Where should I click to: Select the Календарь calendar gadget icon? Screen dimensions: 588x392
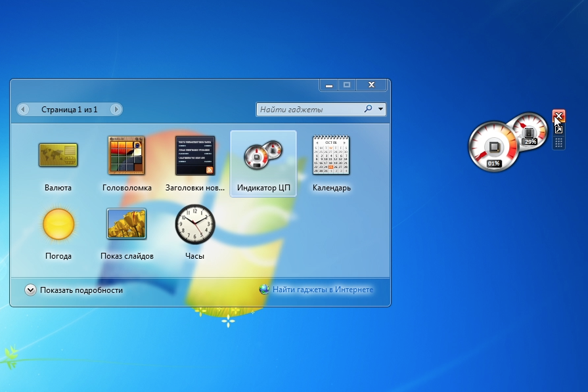tap(331, 155)
